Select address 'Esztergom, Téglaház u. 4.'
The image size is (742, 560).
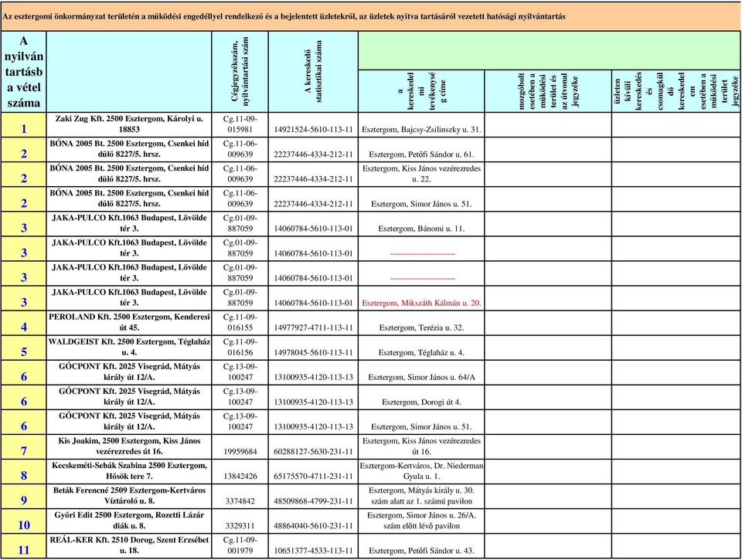point(422,348)
